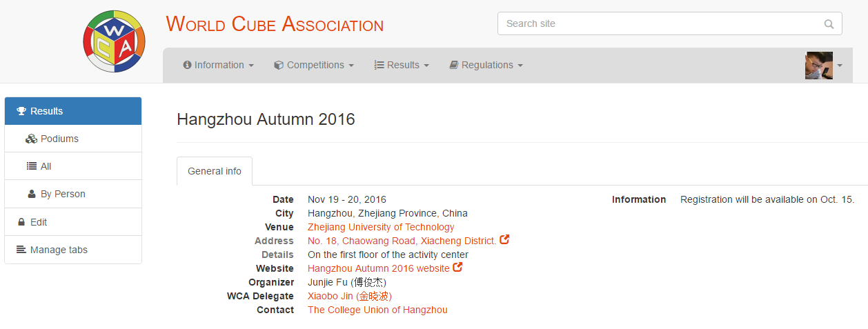Open the Results navbar dropdown
The height and width of the screenshot is (329, 868).
point(402,65)
